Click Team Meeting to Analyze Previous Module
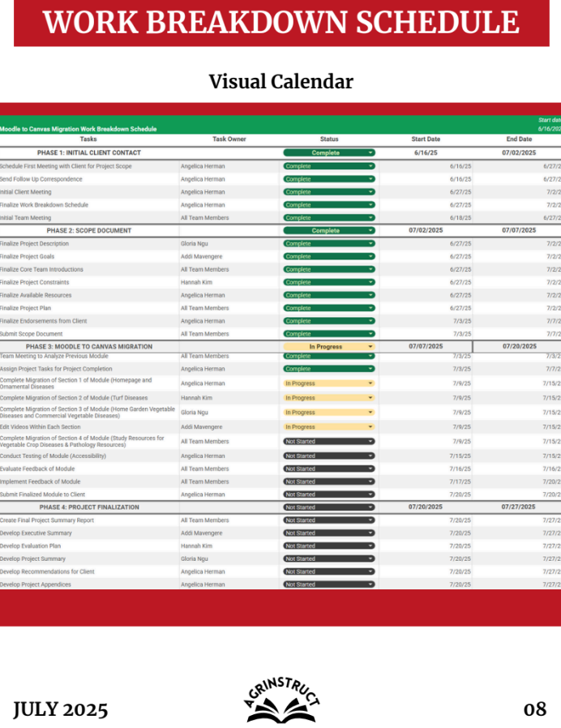Image resolution: width=561 pixels, height=728 pixels. coord(54,356)
